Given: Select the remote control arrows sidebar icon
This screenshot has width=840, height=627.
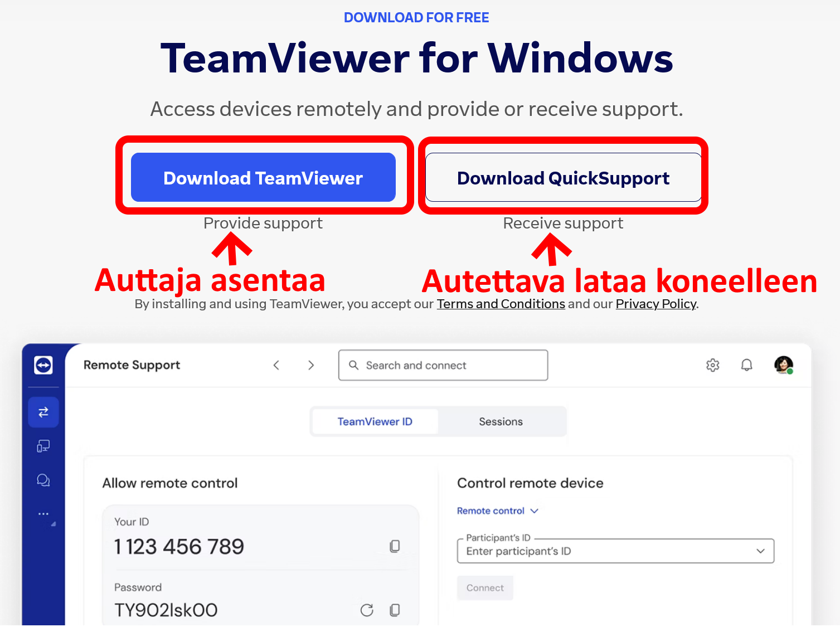Looking at the screenshot, I should click(x=43, y=412).
